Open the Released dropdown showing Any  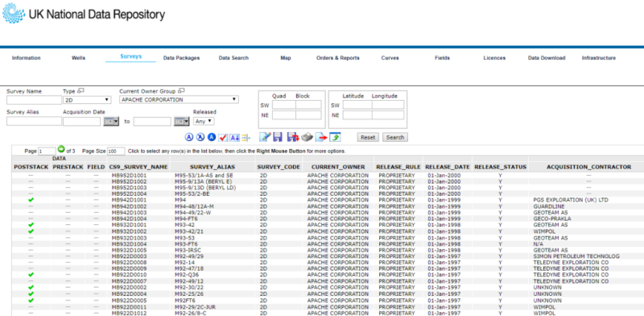(x=204, y=122)
